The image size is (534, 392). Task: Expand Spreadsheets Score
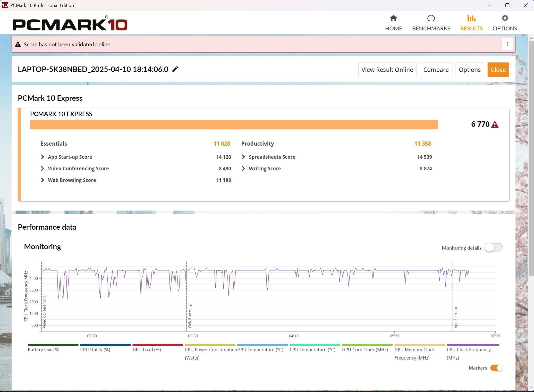[243, 157]
